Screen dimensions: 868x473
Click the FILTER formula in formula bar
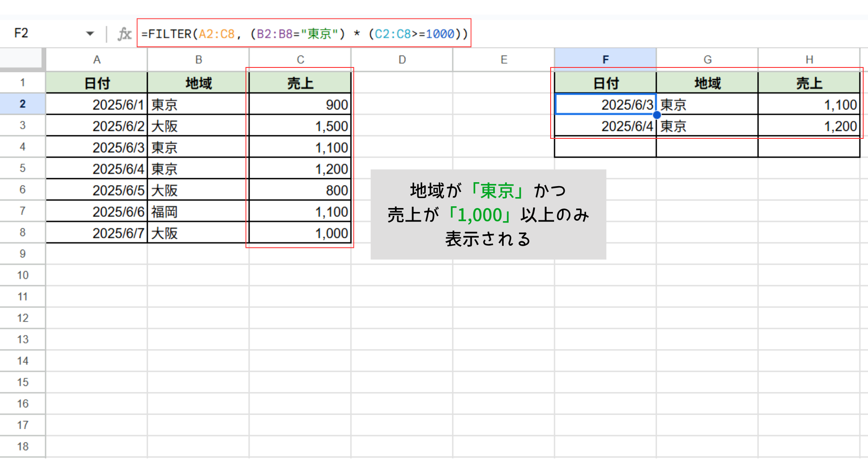(x=304, y=34)
